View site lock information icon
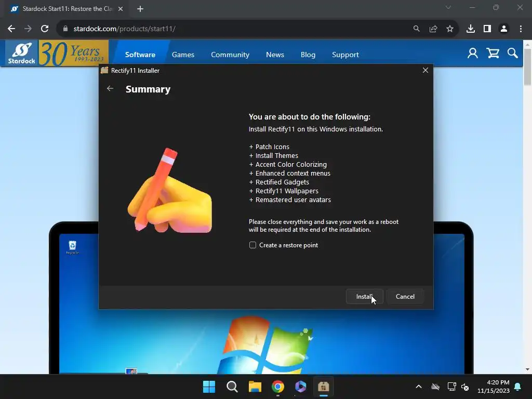Viewport: 532px width, 399px height. point(65,29)
